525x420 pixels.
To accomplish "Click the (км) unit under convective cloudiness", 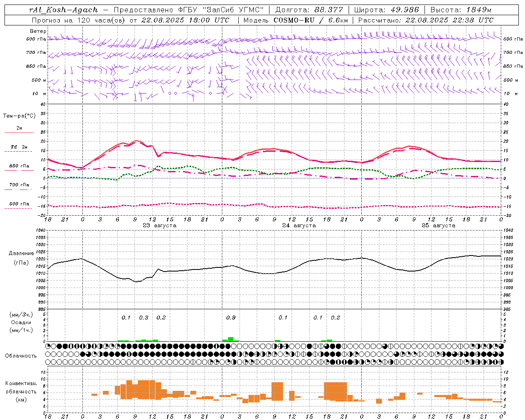I will coord(21,399).
